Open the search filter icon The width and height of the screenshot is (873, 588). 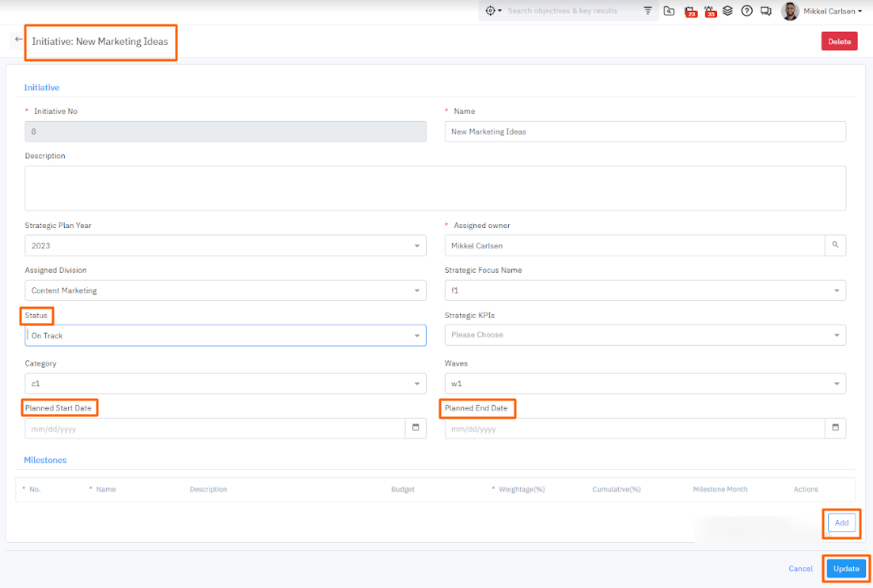point(648,11)
